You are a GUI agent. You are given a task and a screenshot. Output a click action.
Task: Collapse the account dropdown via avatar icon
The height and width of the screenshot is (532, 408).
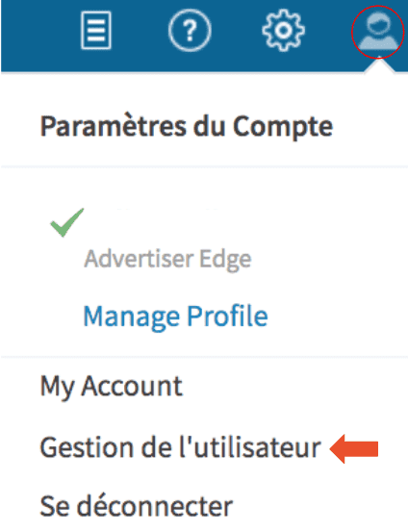click(x=378, y=31)
